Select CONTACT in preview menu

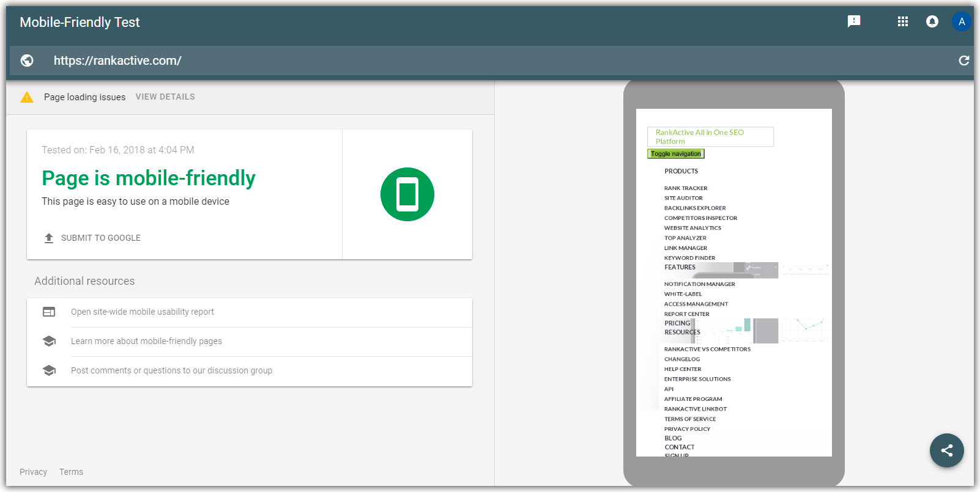[679, 447]
